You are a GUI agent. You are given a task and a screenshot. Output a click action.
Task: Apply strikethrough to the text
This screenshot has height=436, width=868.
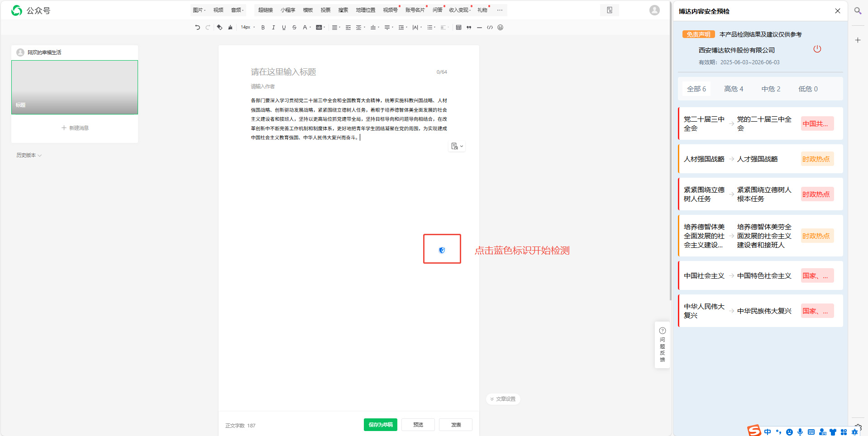pyautogui.click(x=294, y=28)
